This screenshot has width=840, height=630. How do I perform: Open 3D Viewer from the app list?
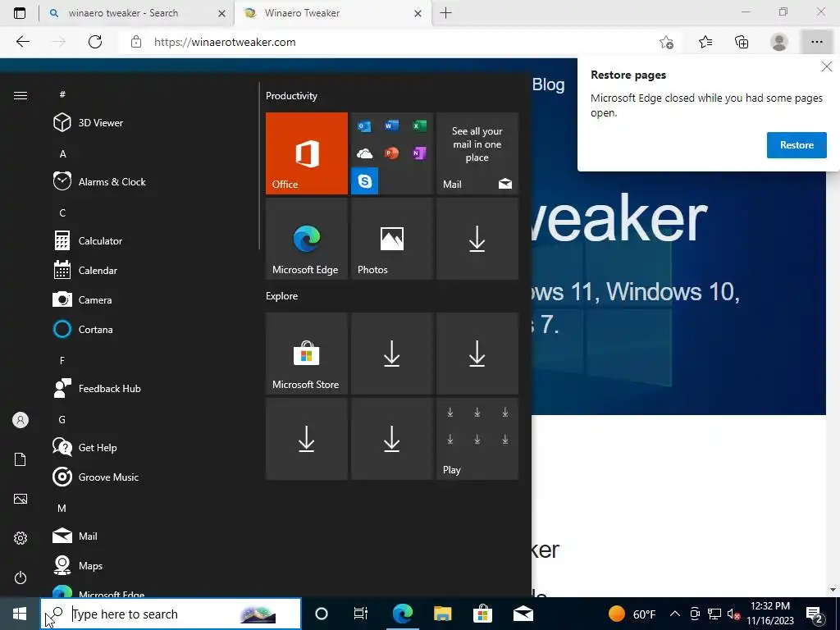150,123
